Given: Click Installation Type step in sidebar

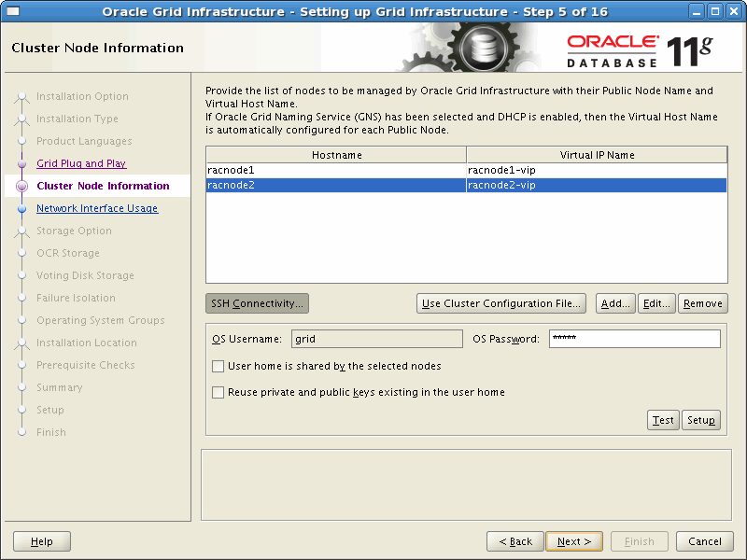Looking at the screenshot, I should point(78,119).
